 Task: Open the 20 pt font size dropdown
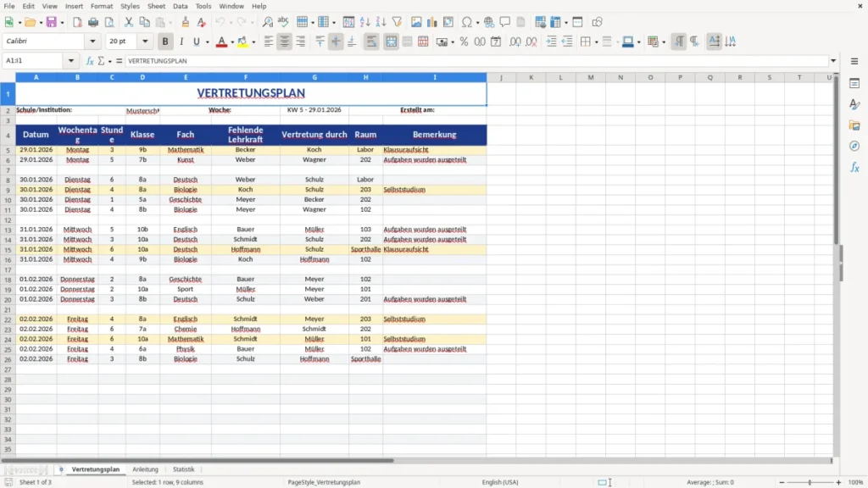click(145, 42)
